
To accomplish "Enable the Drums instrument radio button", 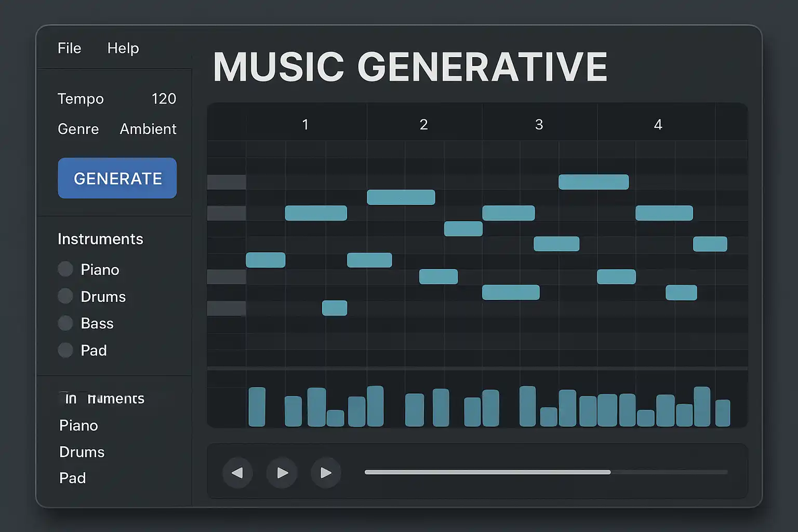I will coord(65,296).
